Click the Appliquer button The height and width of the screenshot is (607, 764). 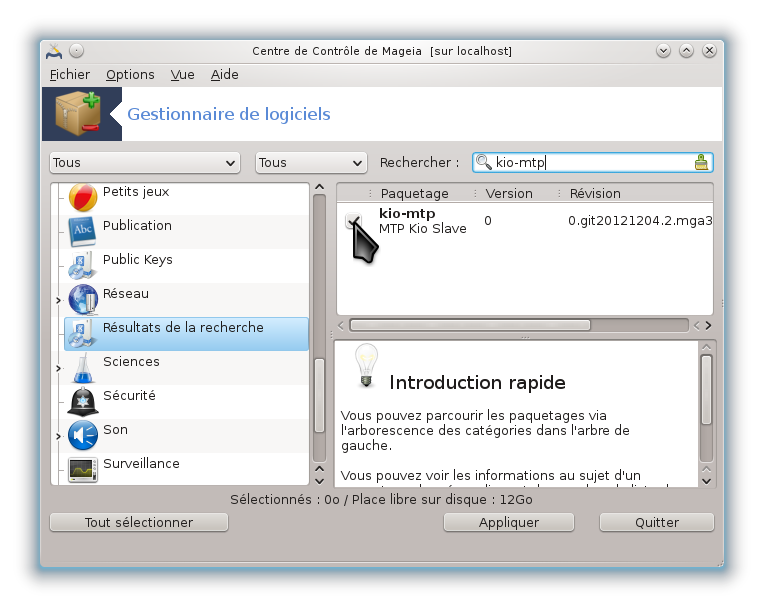[509, 522]
